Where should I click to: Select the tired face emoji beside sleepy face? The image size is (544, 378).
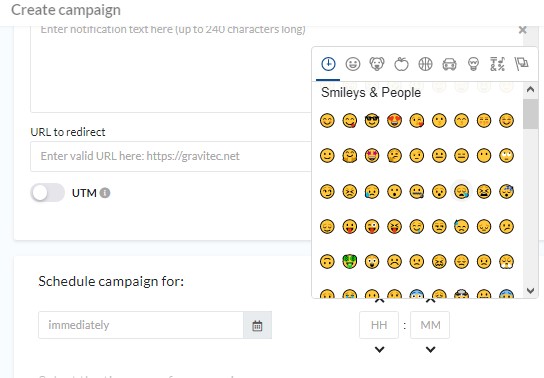tap(484, 191)
